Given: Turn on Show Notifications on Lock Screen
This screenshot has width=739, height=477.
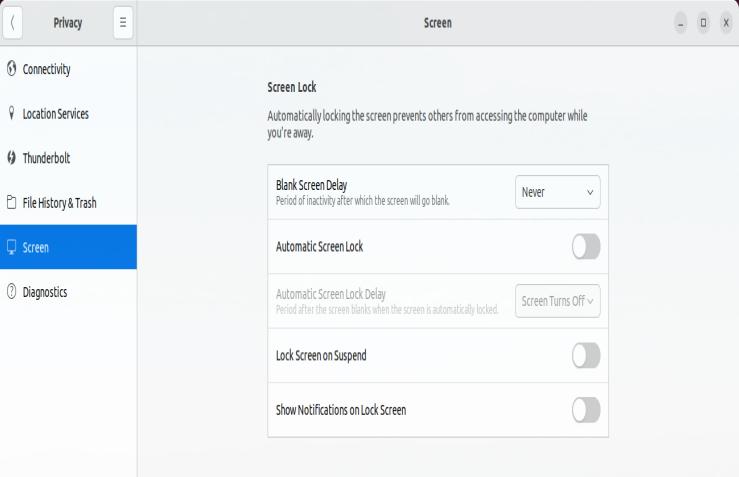Looking at the screenshot, I should 586,409.
